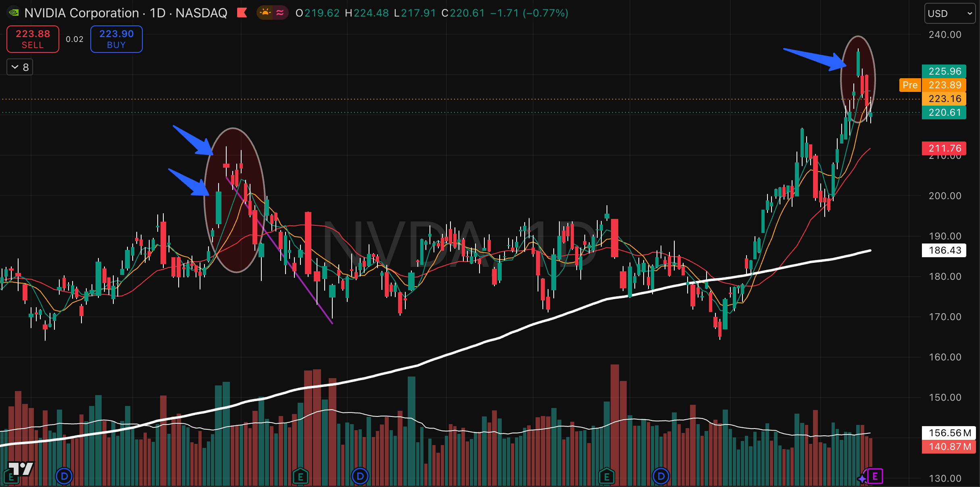Click the orange sun pre-market session icon
980x487 pixels.
coord(265,13)
